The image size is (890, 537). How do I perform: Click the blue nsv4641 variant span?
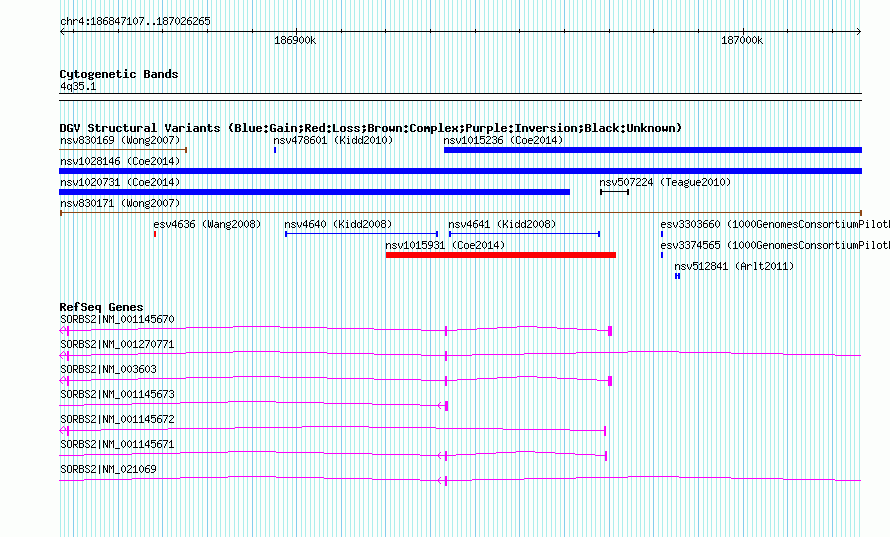click(x=524, y=234)
